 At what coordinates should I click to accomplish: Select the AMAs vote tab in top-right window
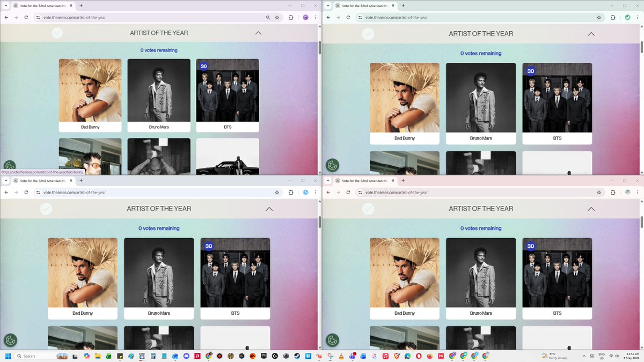click(366, 5)
